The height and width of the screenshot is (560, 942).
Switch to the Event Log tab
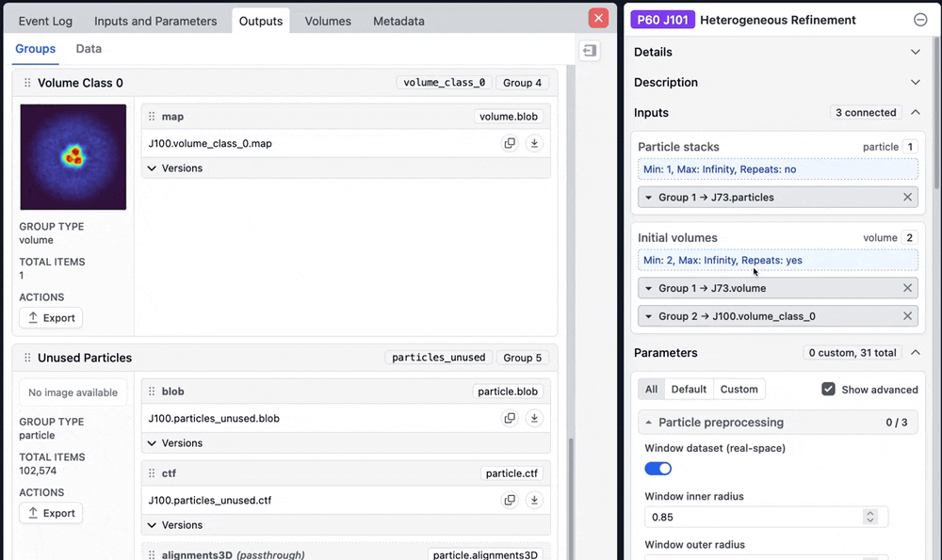(x=47, y=21)
